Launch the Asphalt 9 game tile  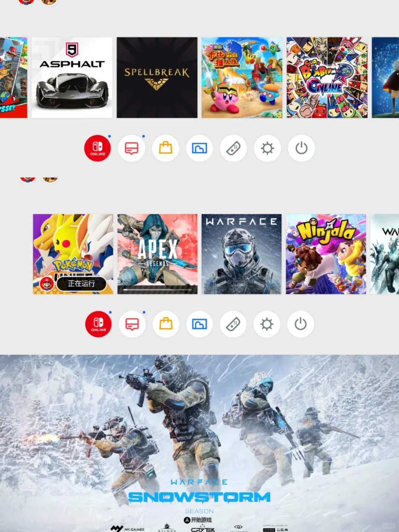[x=72, y=78]
